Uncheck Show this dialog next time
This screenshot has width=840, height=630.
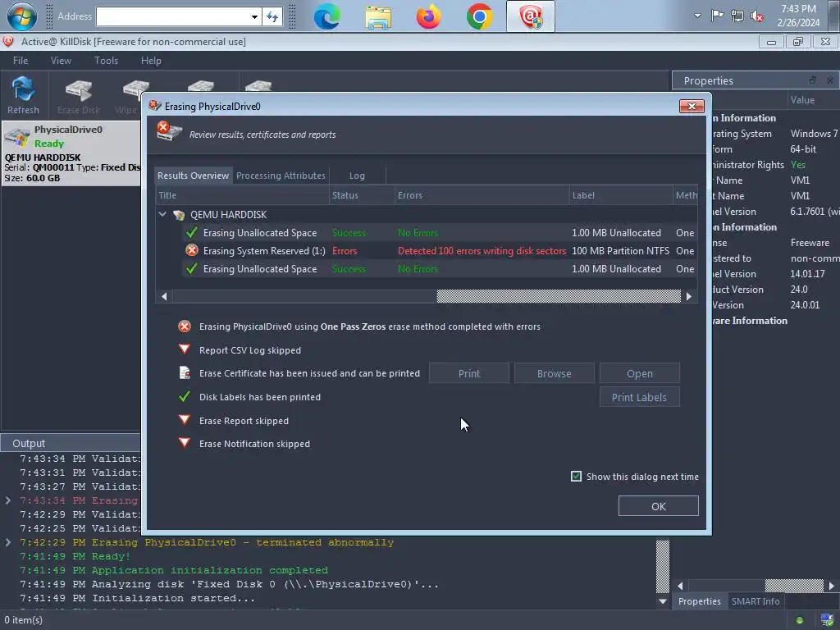tap(577, 477)
